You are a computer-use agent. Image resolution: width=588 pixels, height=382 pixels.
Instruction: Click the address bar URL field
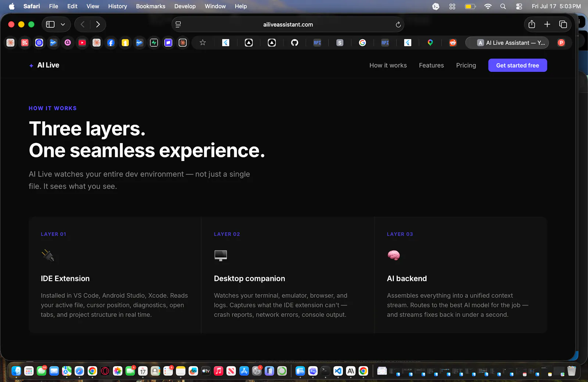click(x=288, y=25)
